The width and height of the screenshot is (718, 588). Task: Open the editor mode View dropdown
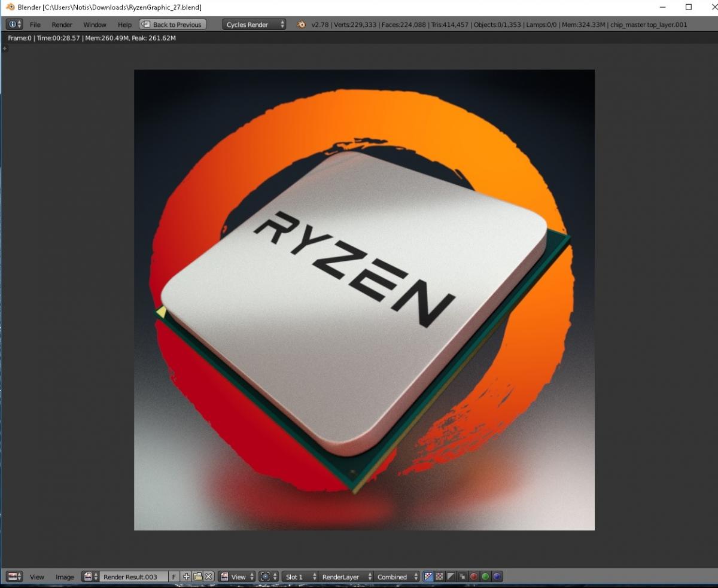pos(237,577)
